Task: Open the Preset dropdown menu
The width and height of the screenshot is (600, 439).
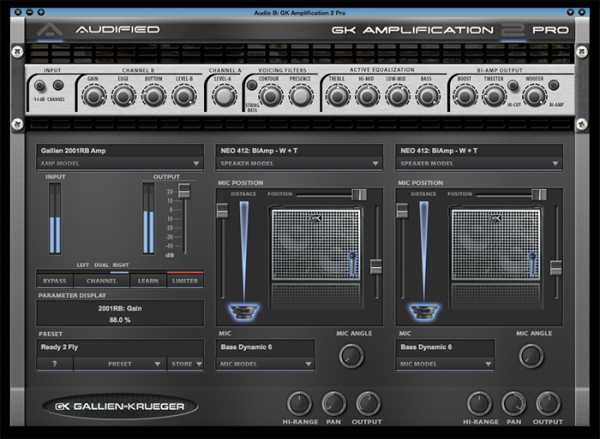Action: 120,364
